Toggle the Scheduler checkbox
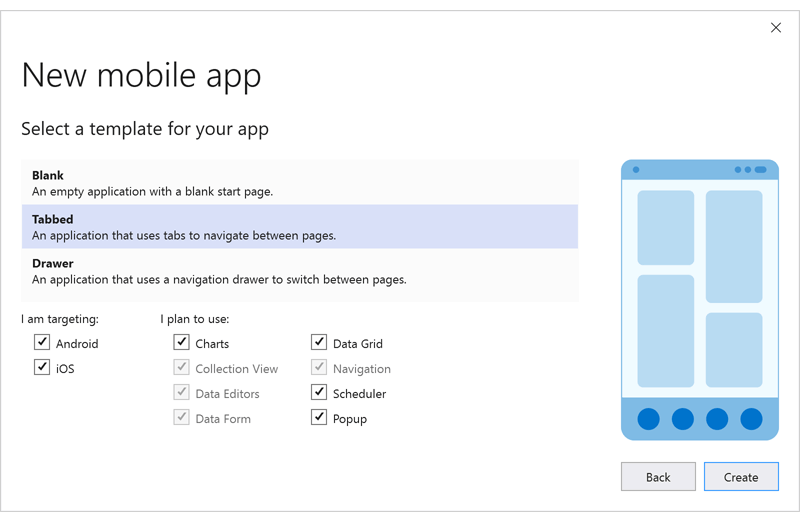Image resolution: width=800 pixels, height=522 pixels. coord(319,393)
